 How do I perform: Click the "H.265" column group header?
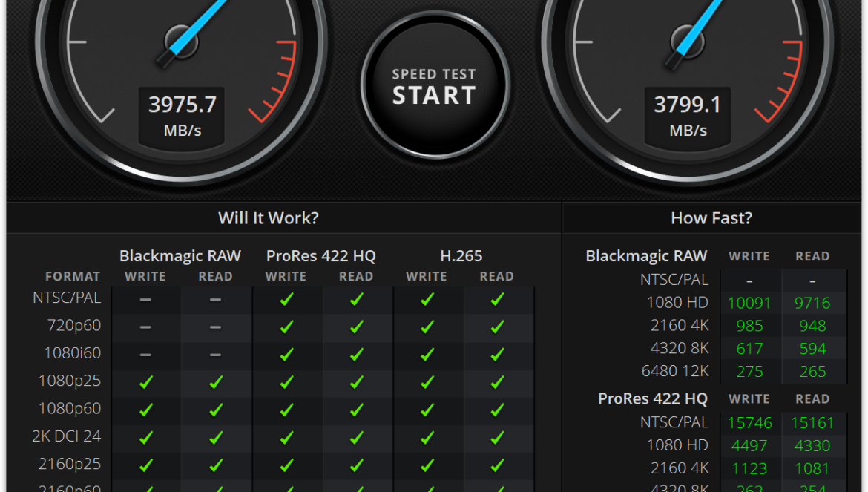tap(461, 256)
